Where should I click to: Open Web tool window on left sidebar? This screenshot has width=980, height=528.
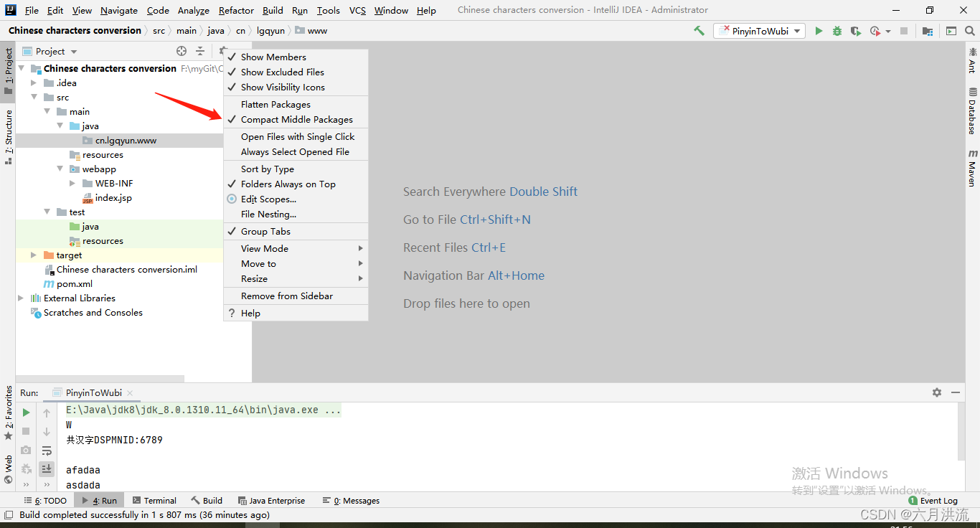[8, 469]
